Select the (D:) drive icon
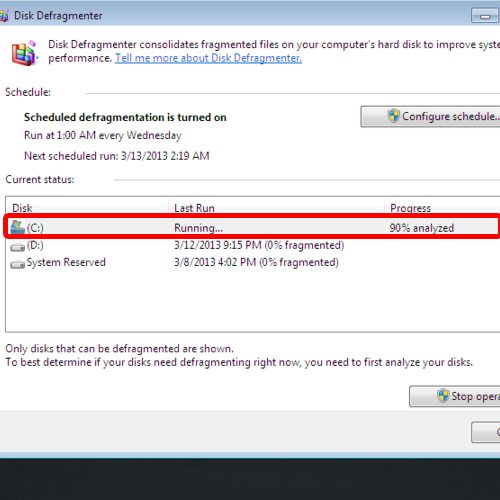500x500 pixels. [x=17, y=247]
